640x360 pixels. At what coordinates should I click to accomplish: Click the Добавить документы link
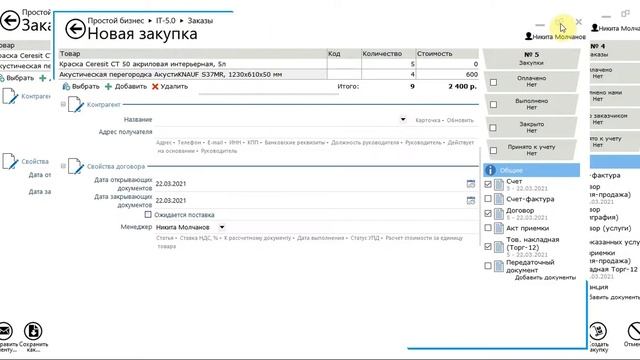click(545, 278)
